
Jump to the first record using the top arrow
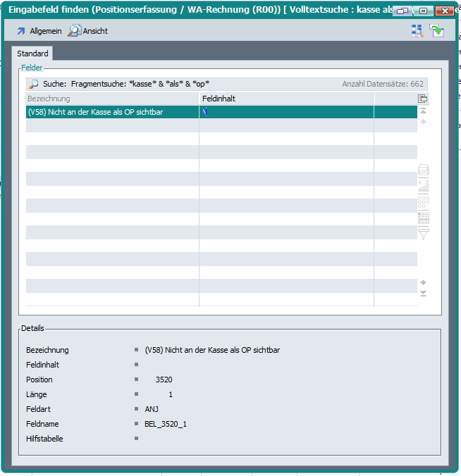pyautogui.click(x=424, y=111)
